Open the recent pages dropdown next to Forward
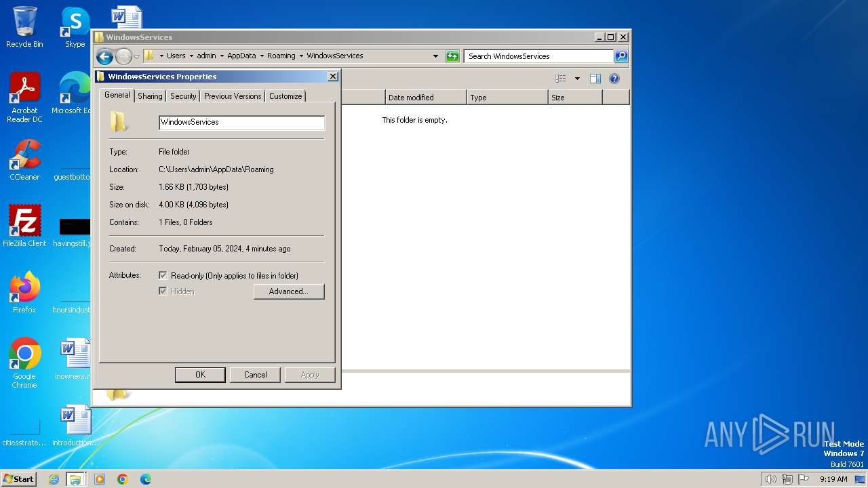The width and height of the screenshot is (868, 488). tap(136, 56)
